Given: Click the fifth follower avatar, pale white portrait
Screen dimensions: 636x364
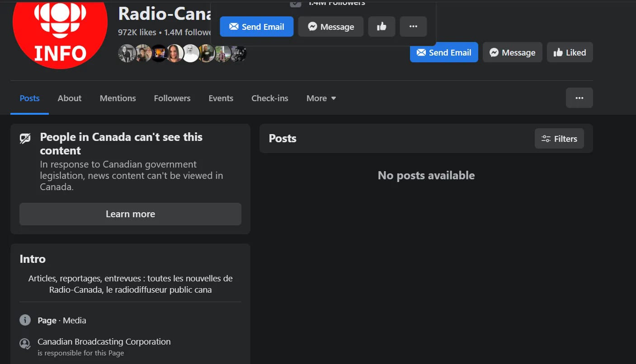Looking at the screenshot, I should pos(190,53).
